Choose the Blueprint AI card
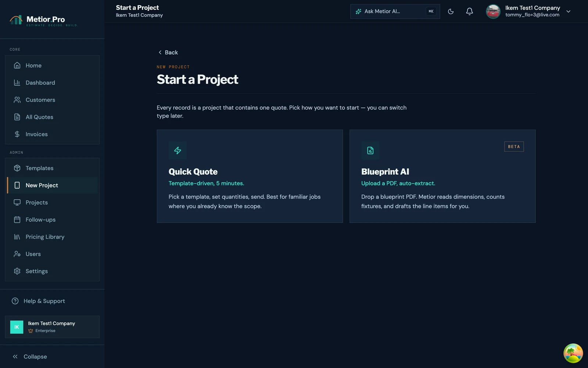The image size is (588, 368). pos(442,176)
